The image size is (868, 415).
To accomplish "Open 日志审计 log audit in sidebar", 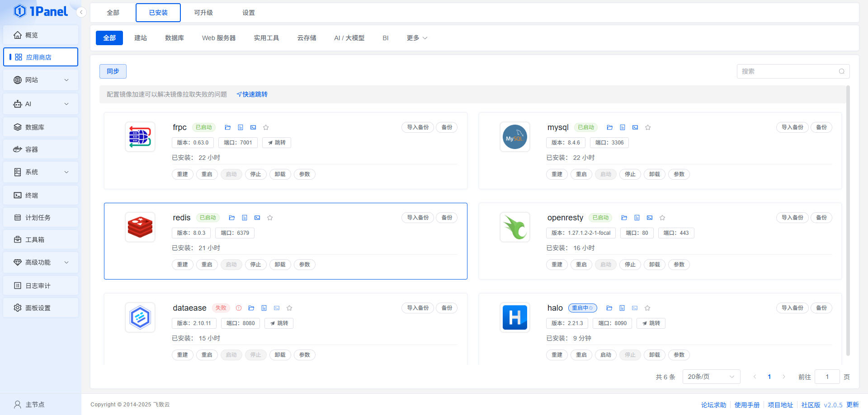I will pos(41,286).
